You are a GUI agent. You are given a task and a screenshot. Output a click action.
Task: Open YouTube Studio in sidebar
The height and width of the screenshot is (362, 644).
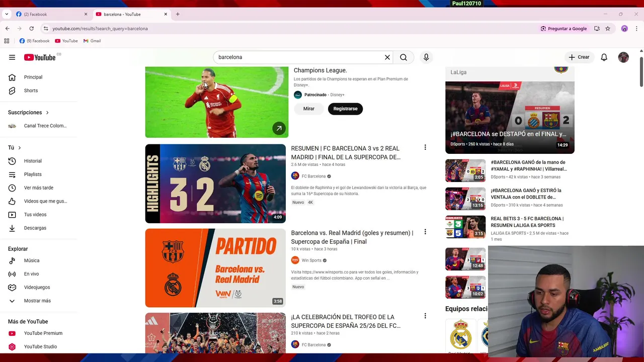tap(39, 346)
